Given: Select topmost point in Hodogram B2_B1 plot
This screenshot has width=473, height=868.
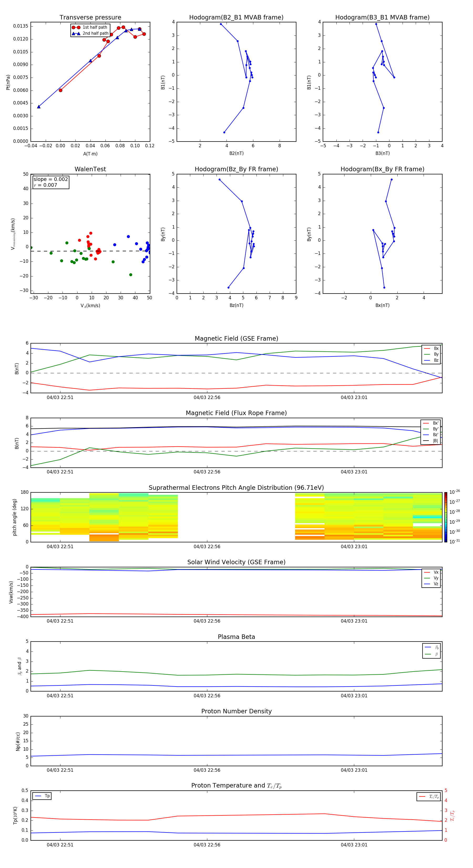Looking at the screenshot, I should coord(221,24).
